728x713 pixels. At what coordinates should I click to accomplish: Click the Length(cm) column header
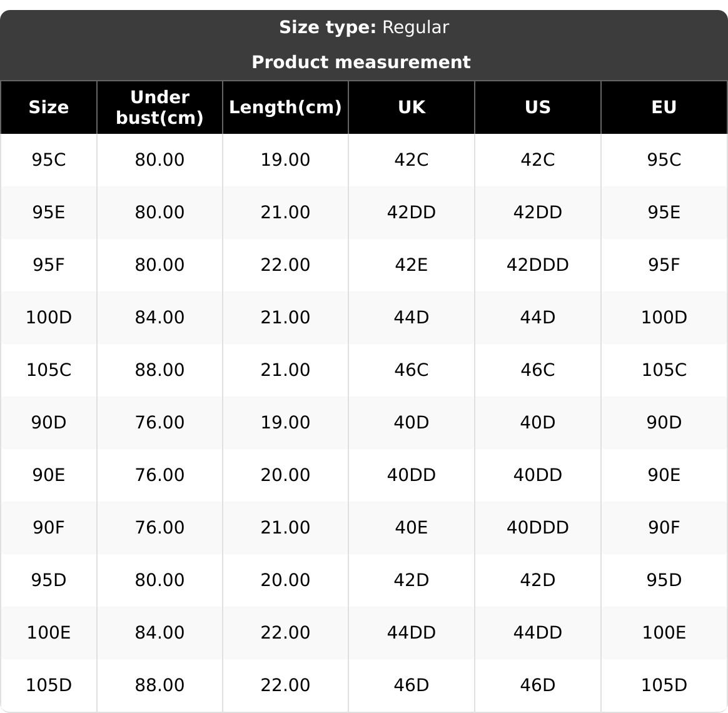(x=285, y=107)
